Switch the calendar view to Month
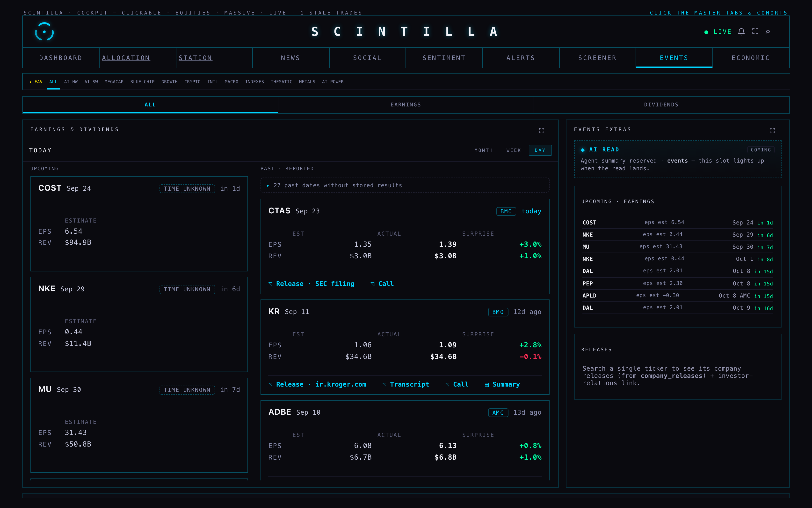Viewport: 812px width, 508px height. [484, 150]
